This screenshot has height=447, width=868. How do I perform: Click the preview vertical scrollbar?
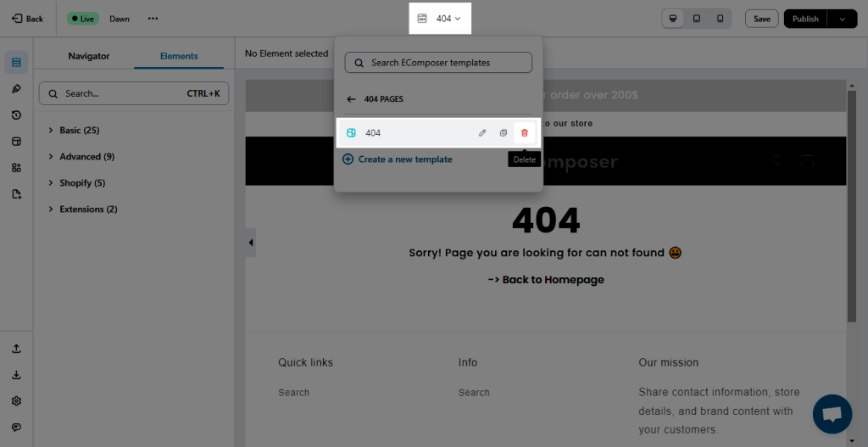pyautogui.click(x=851, y=205)
